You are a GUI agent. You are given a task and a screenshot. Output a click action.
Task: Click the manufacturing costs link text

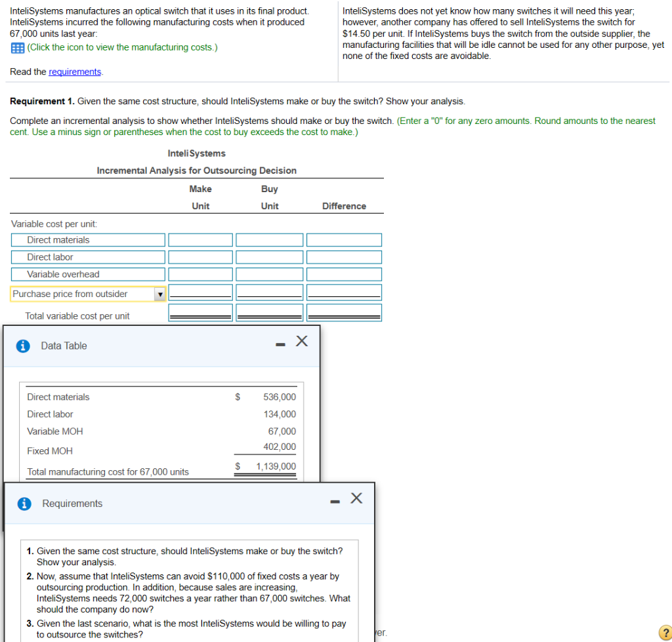pyautogui.click(x=122, y=47)
